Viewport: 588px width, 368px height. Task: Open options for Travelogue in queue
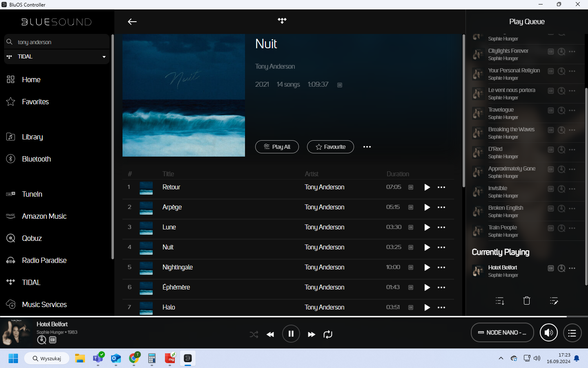click(x=572, y=110)
